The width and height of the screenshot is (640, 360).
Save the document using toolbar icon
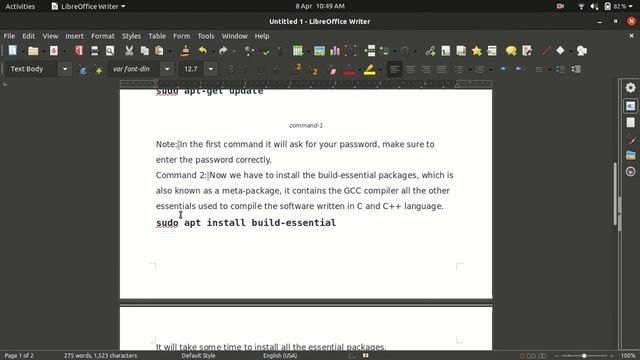pos(53,51)
